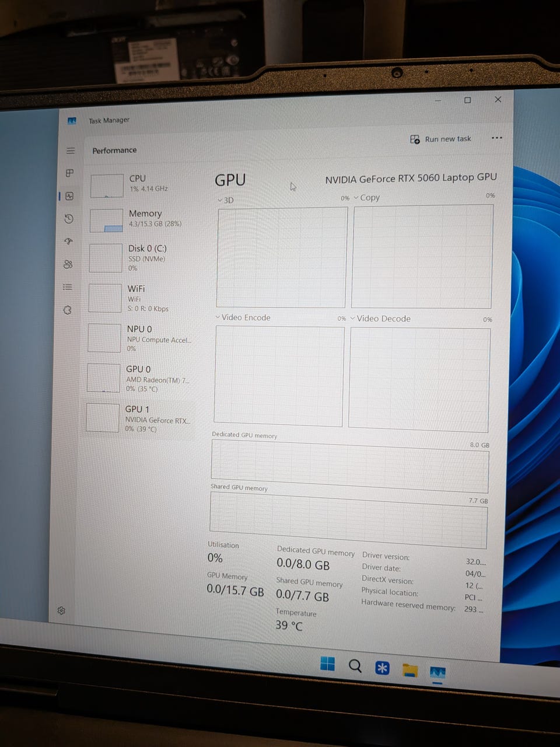Click the Driver date label
The width and height of the screenshot is (560, 747).
[381, 567]
